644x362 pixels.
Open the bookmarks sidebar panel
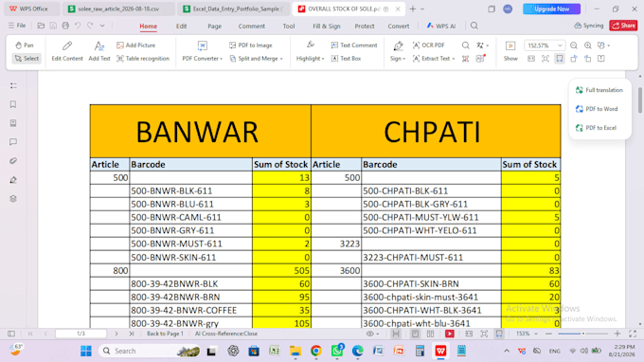point(13,104)
